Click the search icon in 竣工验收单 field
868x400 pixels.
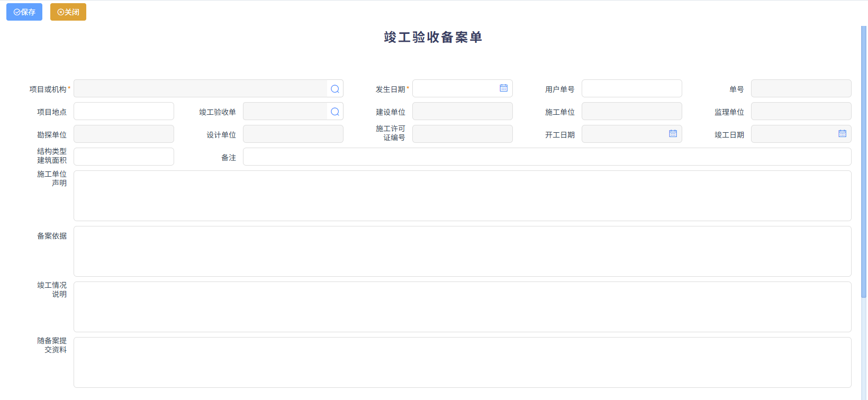pos(335,112)
